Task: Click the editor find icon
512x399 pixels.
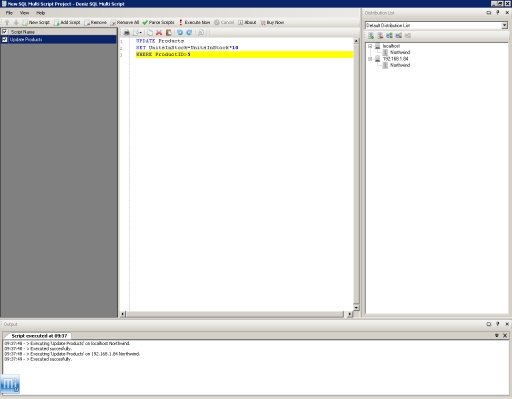Action: pos(201,33)
